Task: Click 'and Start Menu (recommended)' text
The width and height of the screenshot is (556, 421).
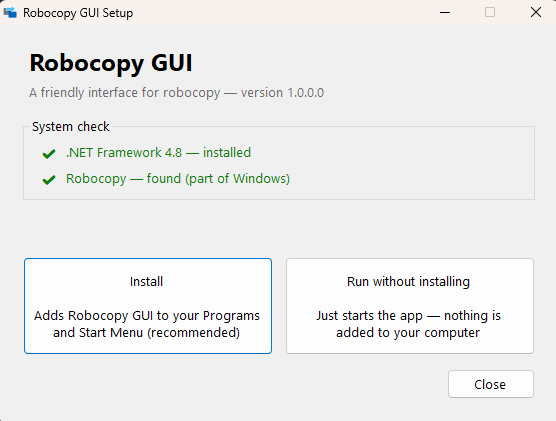Action: coord(146,333)
